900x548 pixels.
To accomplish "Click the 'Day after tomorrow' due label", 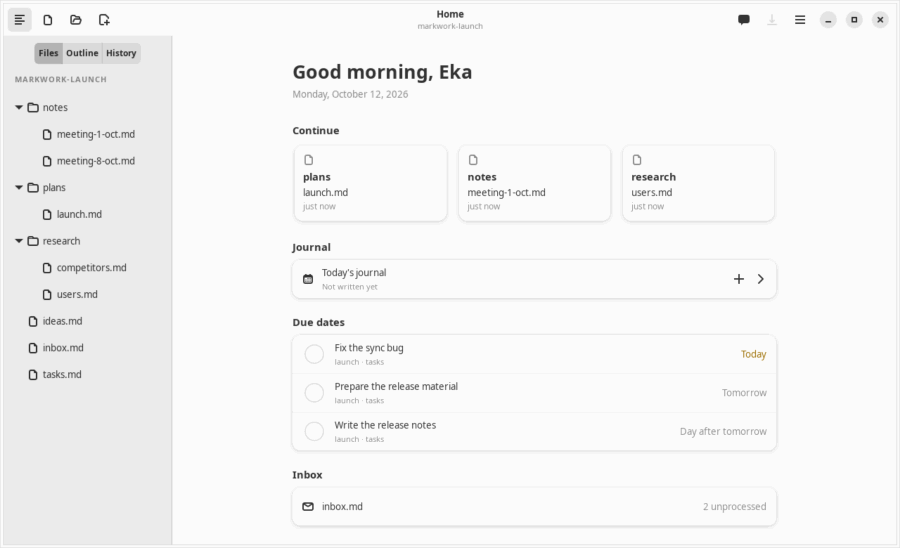I will (x=723, y=431).
